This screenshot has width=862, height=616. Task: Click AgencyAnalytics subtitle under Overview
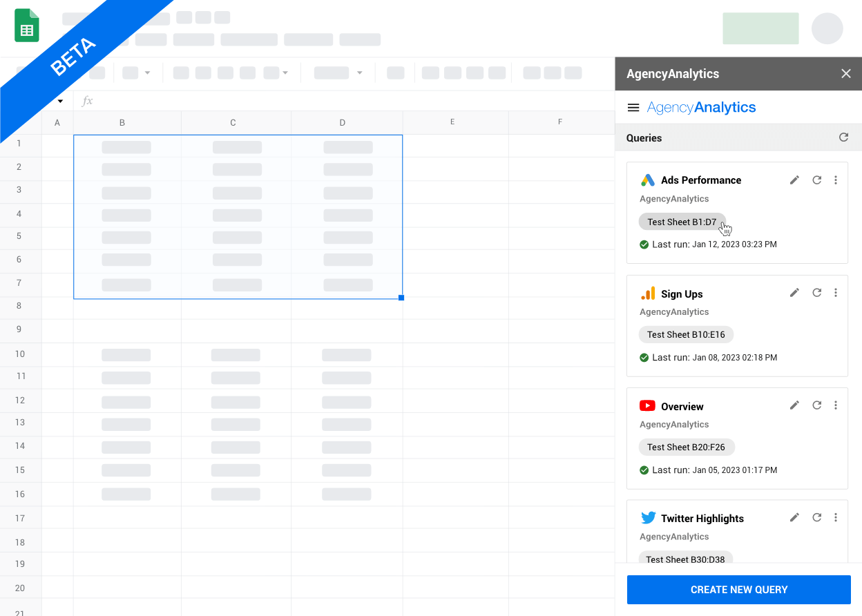click(674, 425)
